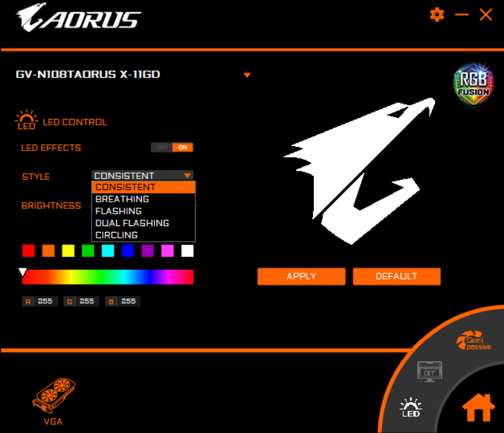Pick the green color swatch
This screenshot has height=433, width=504.
tap(88, 251)
